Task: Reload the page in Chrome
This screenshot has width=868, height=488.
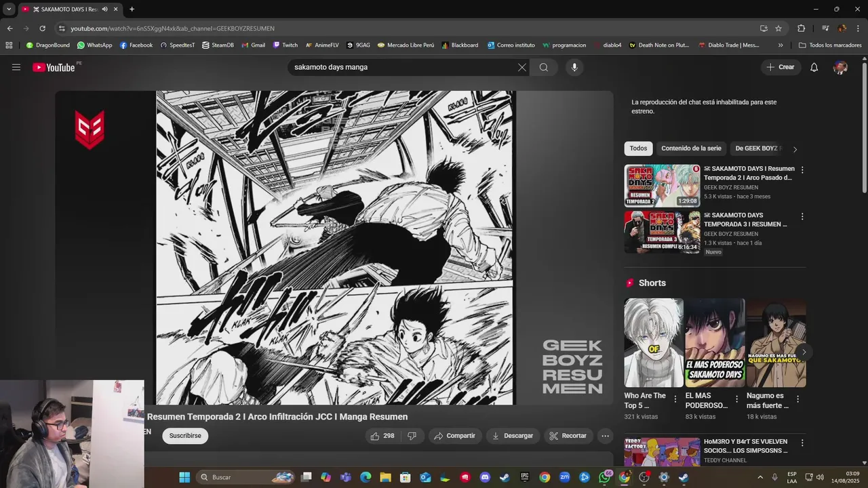Action: (x=42, y=28)
